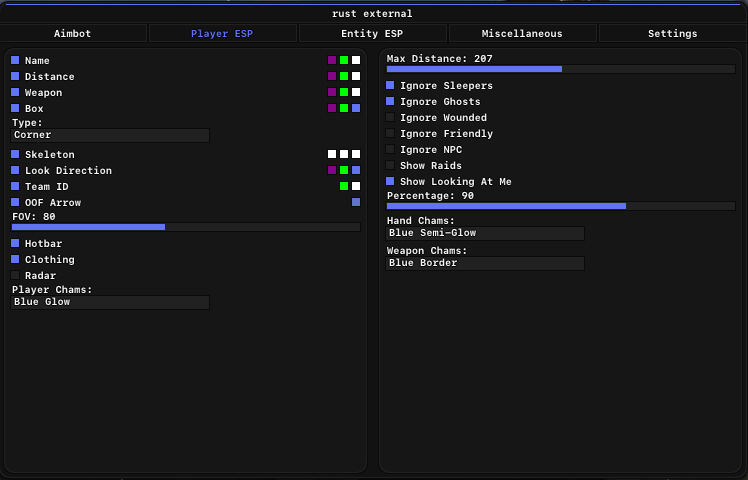This screenshot has width=748, height=480.
Task: Click the green color swatch in Distance row
Action: coord(344,76)
